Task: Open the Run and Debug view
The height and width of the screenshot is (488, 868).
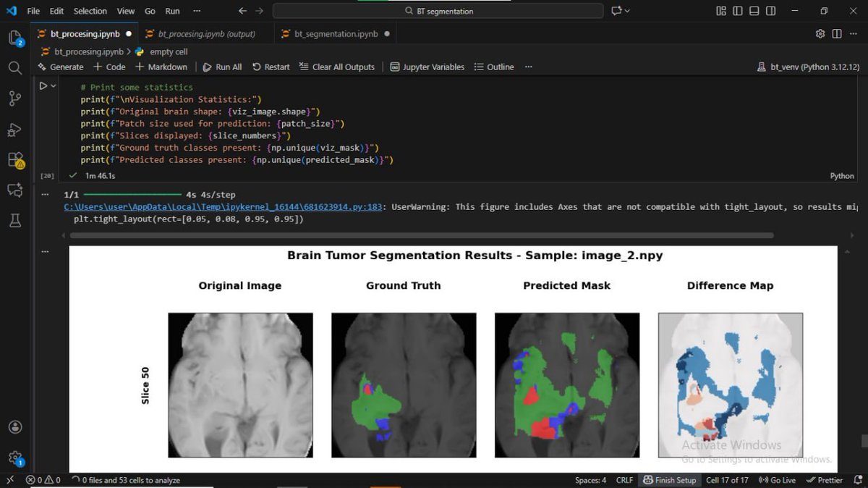Action: pos(14,130)
